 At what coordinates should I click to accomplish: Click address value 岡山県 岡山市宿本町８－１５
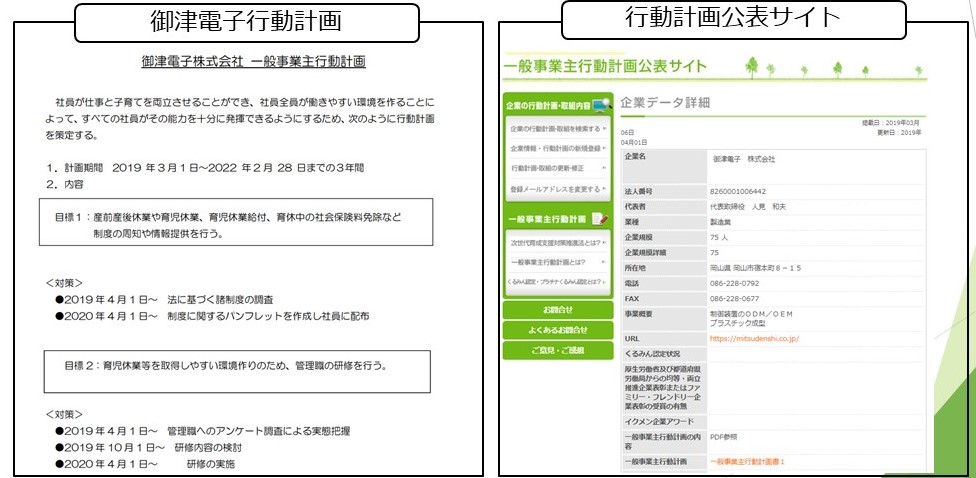point(755,268)
